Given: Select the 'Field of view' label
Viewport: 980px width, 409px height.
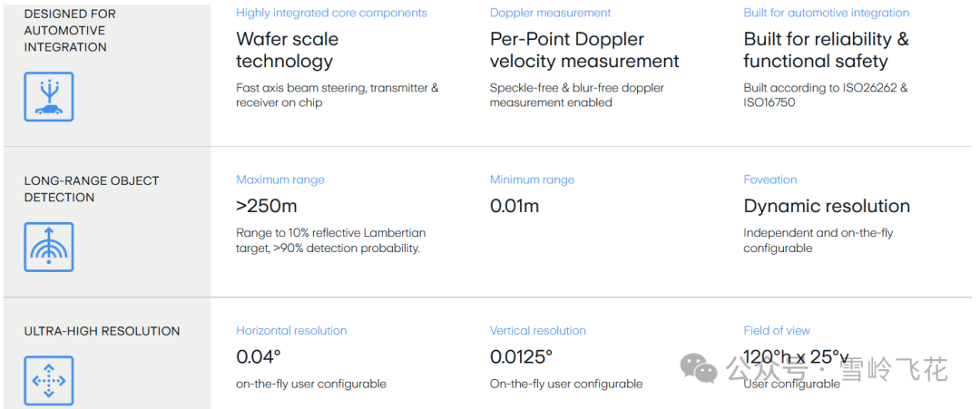Looking at the screenshot, I should [x=777, y=330].
